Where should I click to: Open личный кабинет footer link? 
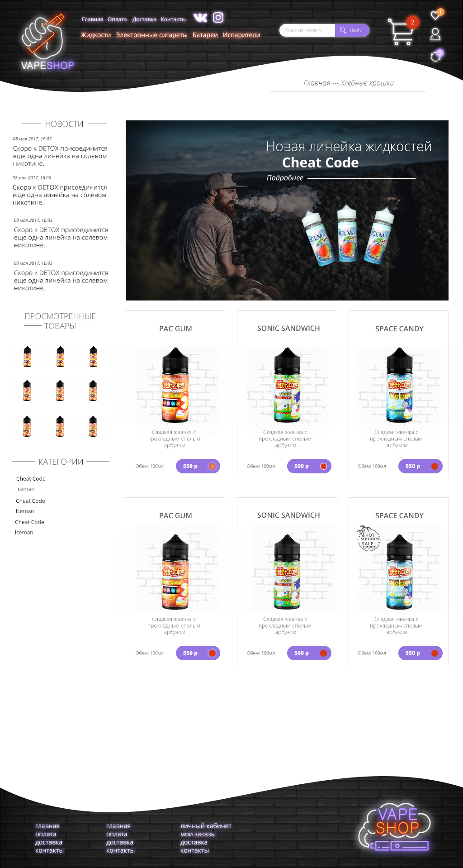pyautogui.click(x=206, y=826)
